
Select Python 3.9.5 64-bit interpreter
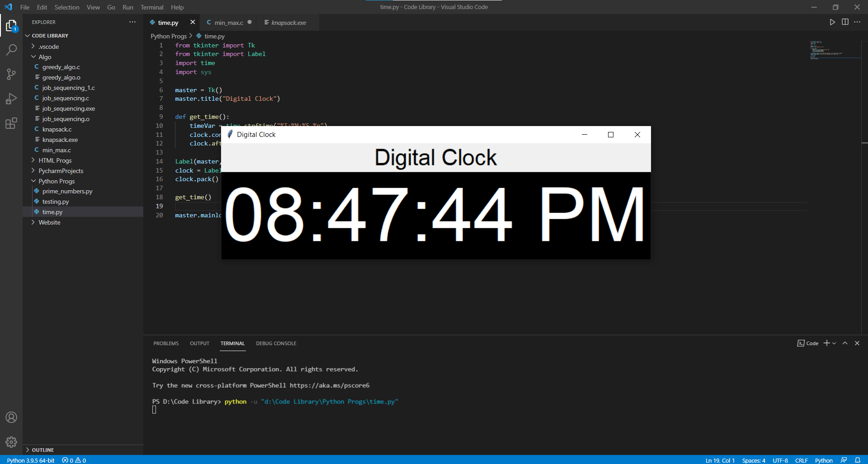31,460
